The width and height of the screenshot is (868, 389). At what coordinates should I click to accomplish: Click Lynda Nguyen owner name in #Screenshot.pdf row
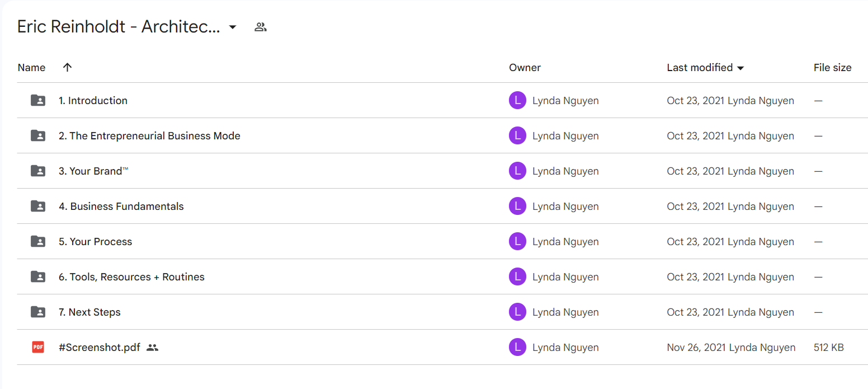click(x=565, y=348)
